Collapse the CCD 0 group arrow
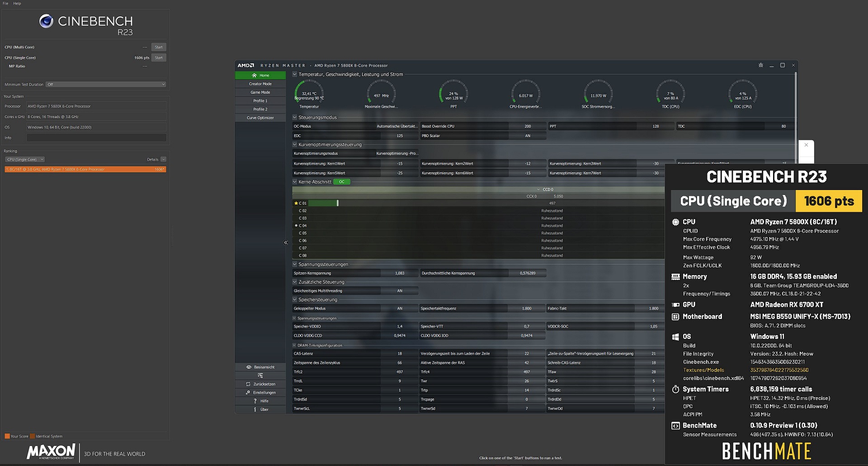The height and width of the screenshot is (466, 868). [x=538, y=190]
